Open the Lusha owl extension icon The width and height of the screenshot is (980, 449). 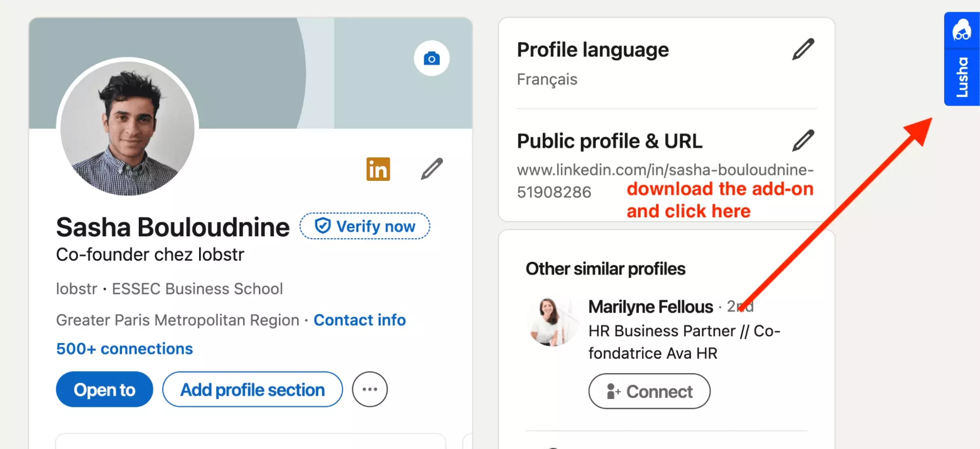[961, 30]
